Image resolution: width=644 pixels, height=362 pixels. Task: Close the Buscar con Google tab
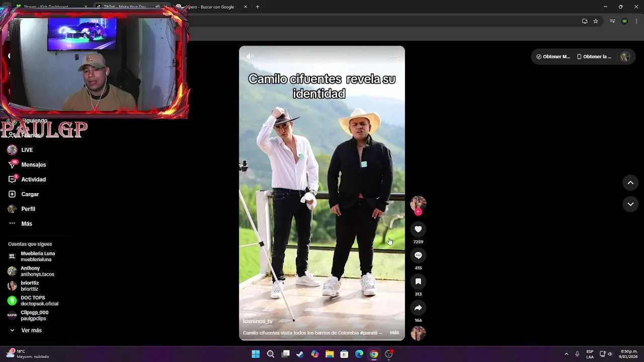pyautogui.click(x=246, y=7)
